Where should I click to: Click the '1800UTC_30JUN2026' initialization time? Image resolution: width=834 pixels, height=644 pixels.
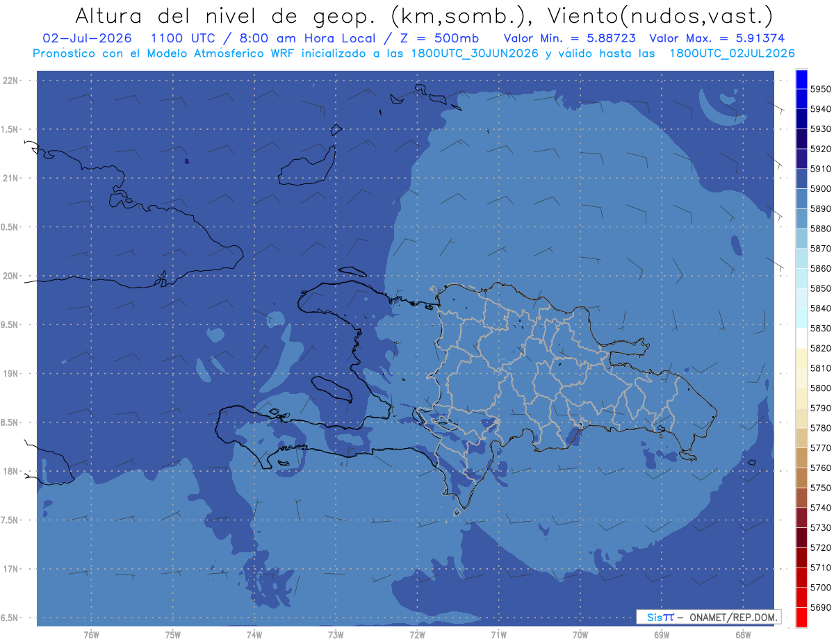475,53
